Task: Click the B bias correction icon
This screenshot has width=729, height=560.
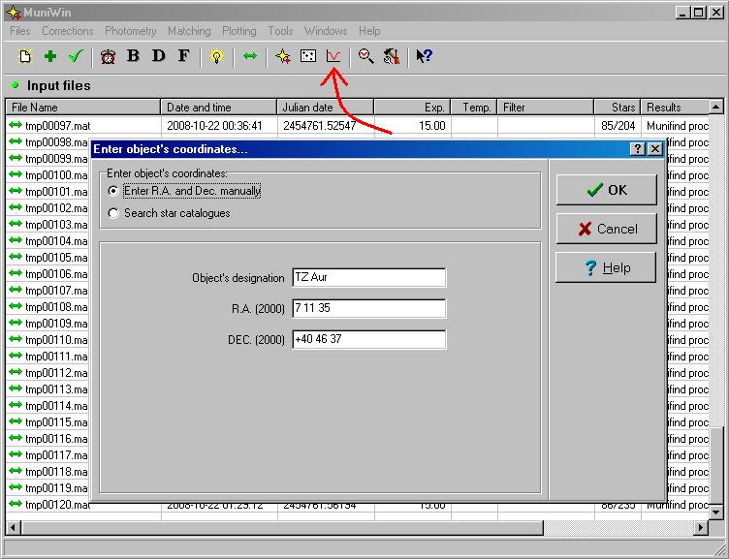Action: [133, 56]
